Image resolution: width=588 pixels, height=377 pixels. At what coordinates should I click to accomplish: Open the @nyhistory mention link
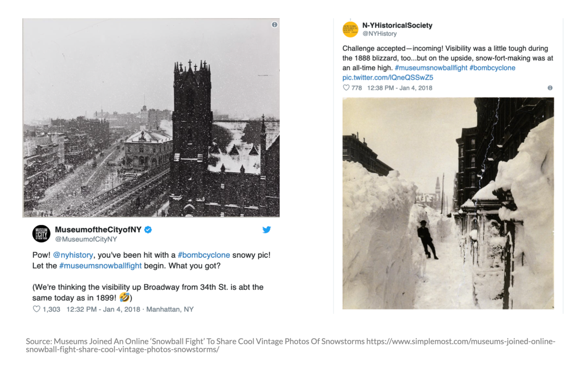(73, 255)
